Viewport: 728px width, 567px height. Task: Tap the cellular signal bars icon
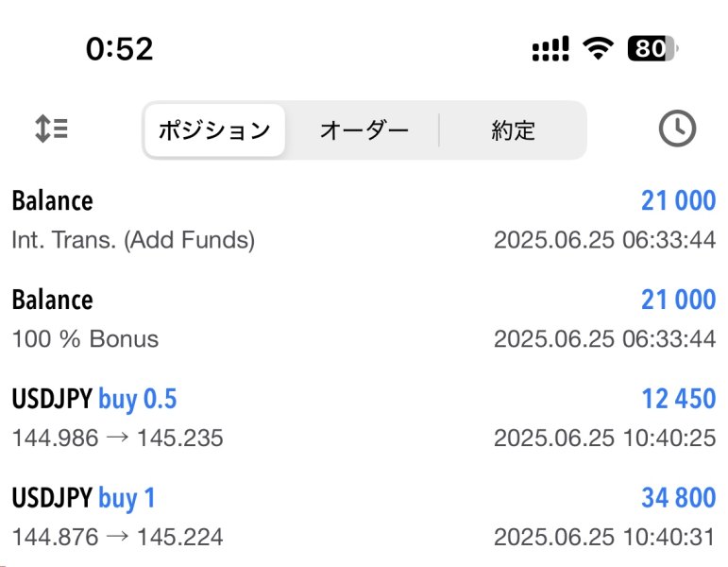tap(550, 48)
